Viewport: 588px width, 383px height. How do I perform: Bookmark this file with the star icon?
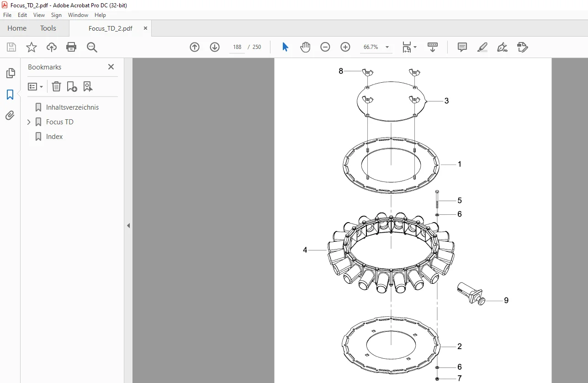point(32,47)
